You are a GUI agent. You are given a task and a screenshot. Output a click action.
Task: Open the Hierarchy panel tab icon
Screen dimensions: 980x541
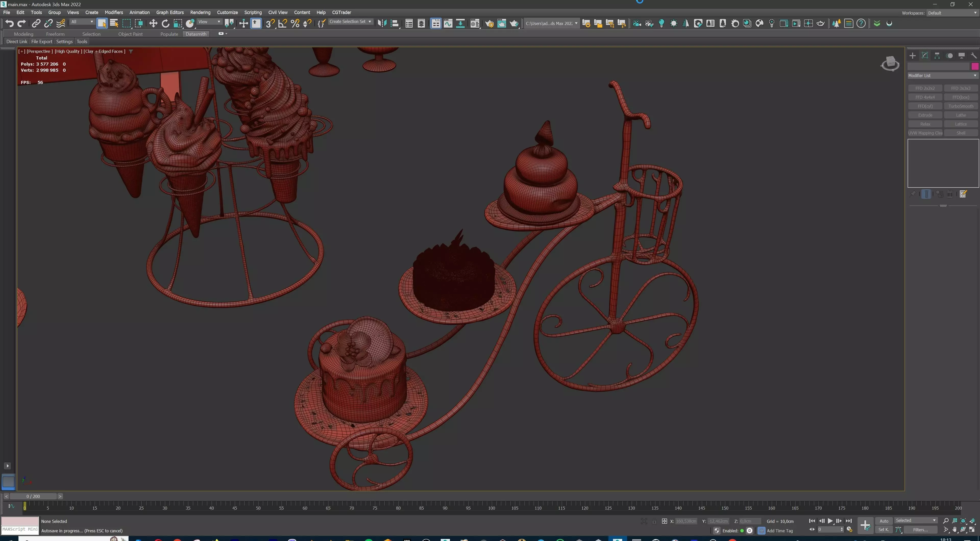pos(937,56)
